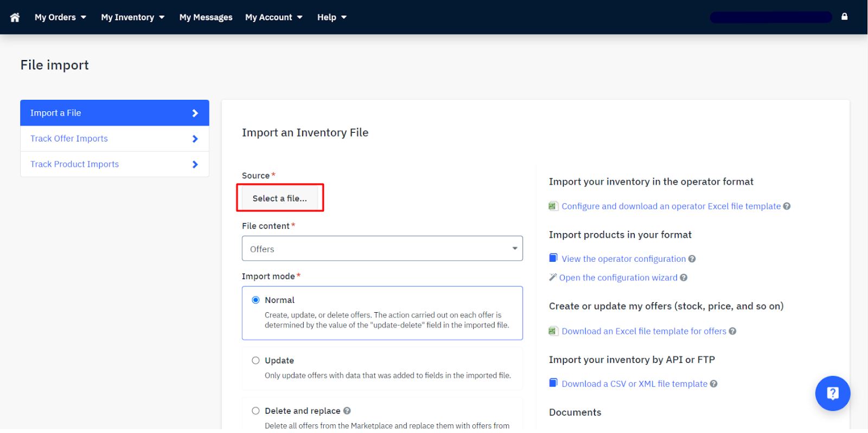Viewport: 868px width, 433px height.
Task: Open the configuration wizard link
Action: click(x=618, y=277)
